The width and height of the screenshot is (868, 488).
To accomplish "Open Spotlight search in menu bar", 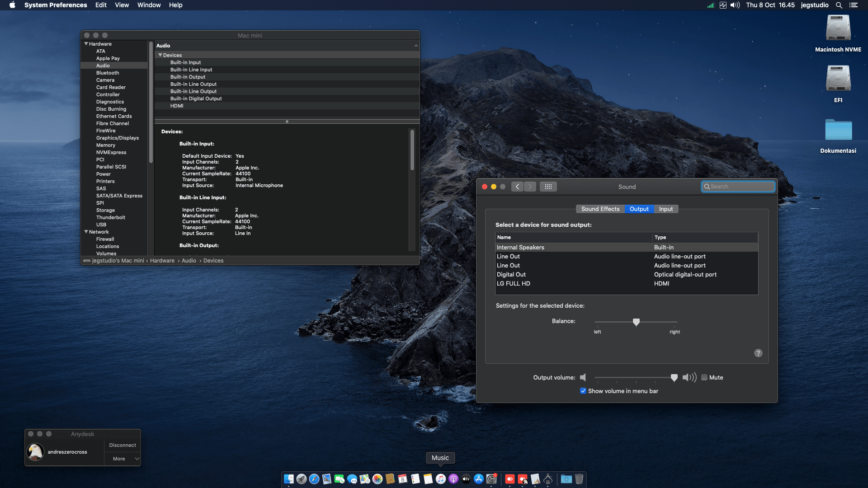I will (839, 5).
